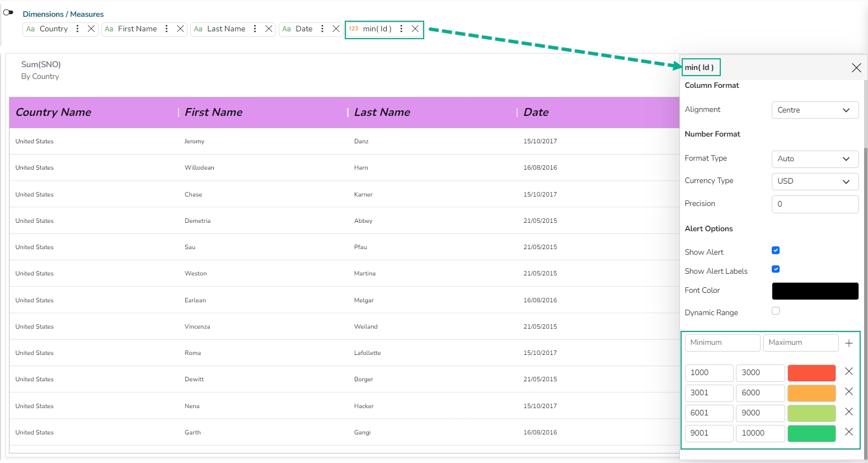Image resolution: width=868 pixels, height=463 pixels.
Task: Click the Country Name column header
Action: coord(53,113)
